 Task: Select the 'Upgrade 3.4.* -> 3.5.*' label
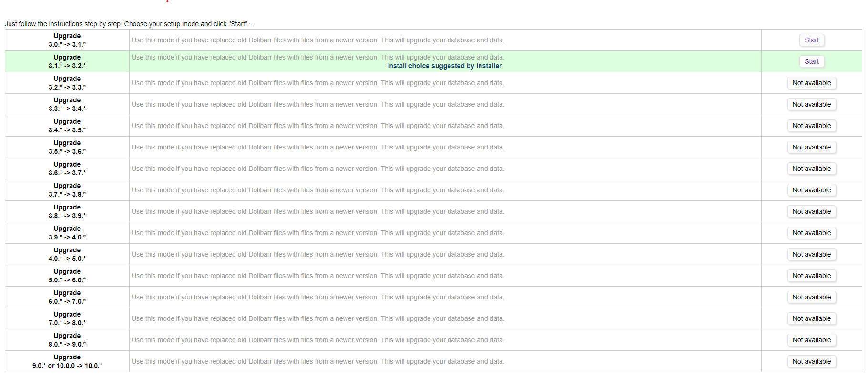coord(67,126)
